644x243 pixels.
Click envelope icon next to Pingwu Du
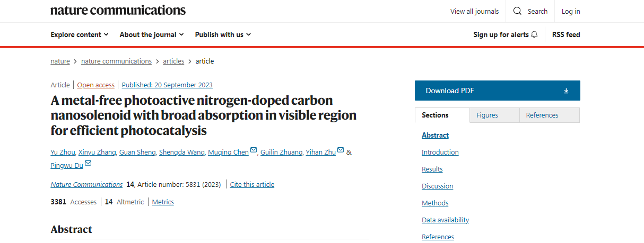coord(88,163)
